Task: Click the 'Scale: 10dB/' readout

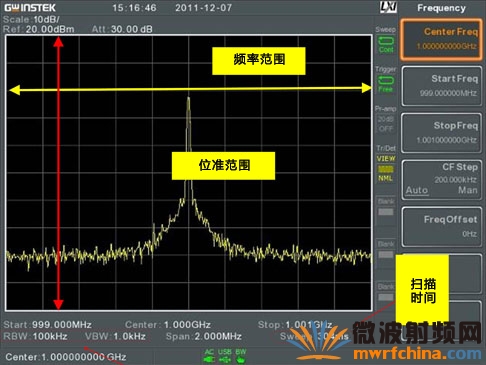Action: click(x=31, y=19)
